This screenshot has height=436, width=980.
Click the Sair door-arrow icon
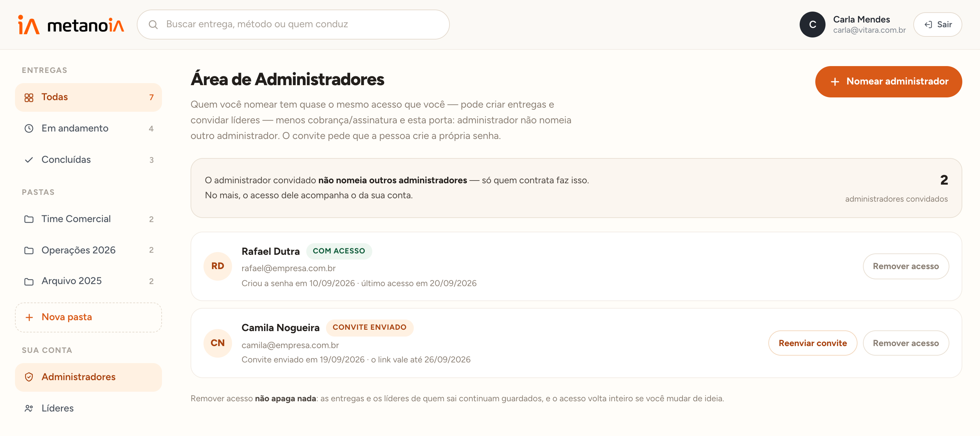tap(928, 25)
